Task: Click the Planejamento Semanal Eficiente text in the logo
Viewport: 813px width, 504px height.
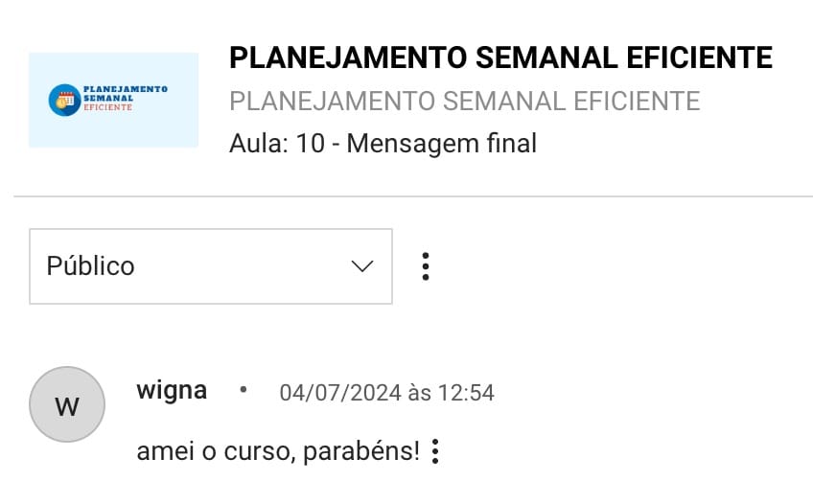Action: [x=126, y=99]
